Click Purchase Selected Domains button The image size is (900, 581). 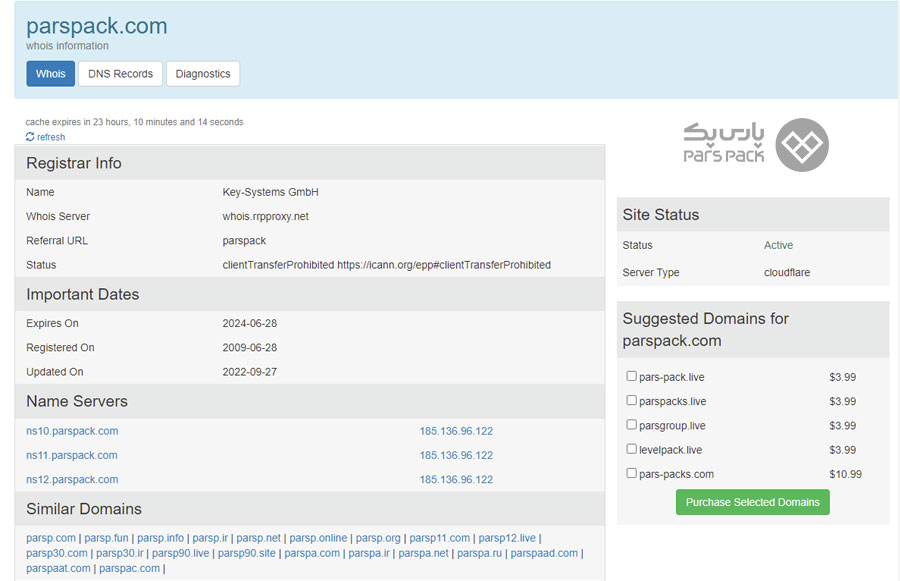[752, 502]
